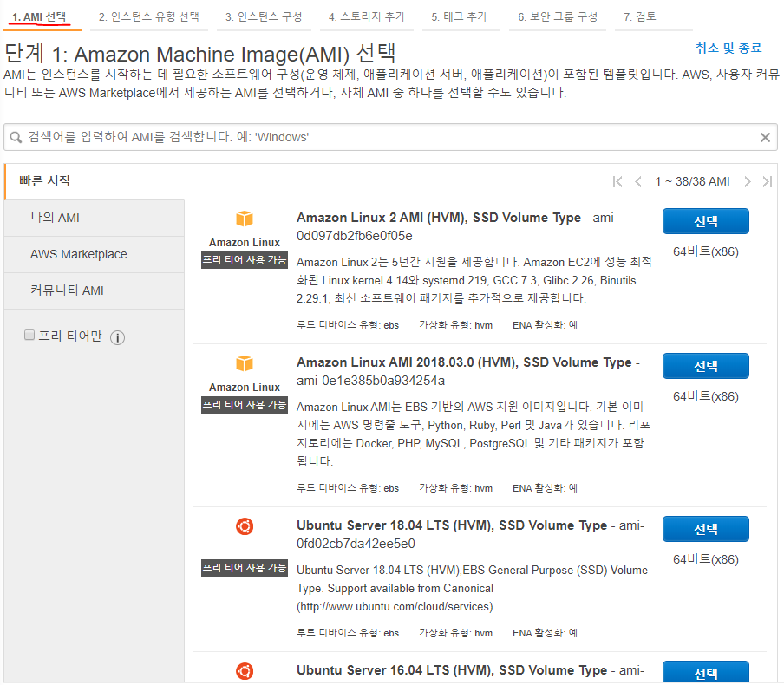Viewport: 784px width, 685px height.
Task: Select Ubuntu Server 18.04 LTS with 선택
Action: point(705,529)
